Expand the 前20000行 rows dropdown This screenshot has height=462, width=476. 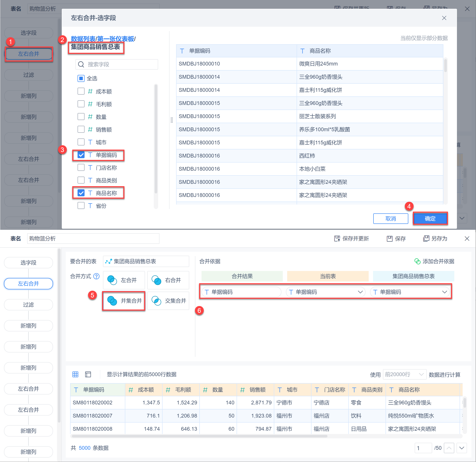[x=404, y=374]
